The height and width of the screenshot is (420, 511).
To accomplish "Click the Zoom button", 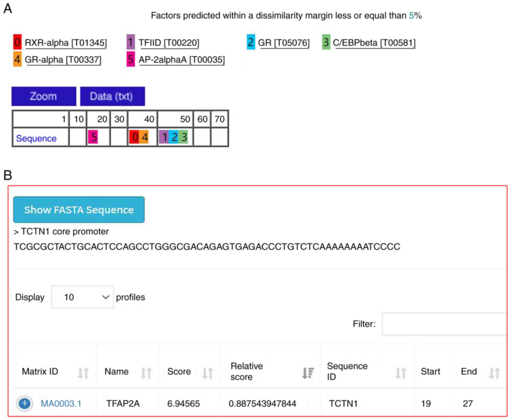I will pos(44,96).
